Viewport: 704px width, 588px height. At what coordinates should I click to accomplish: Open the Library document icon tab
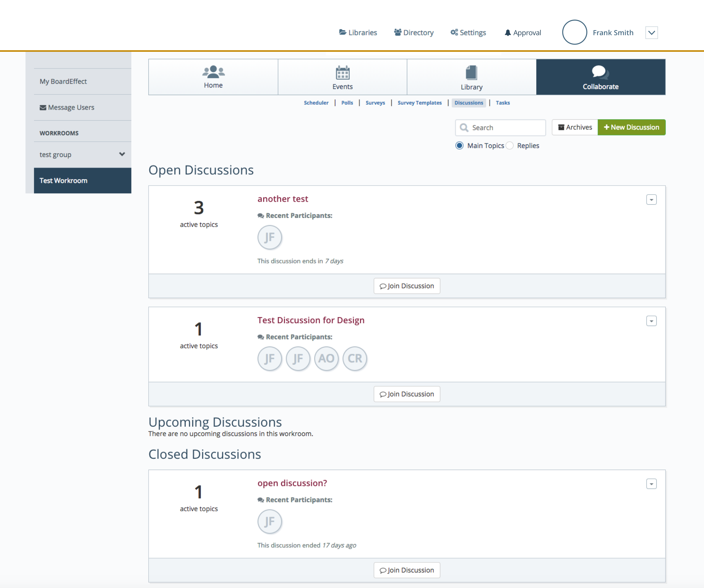471,72
